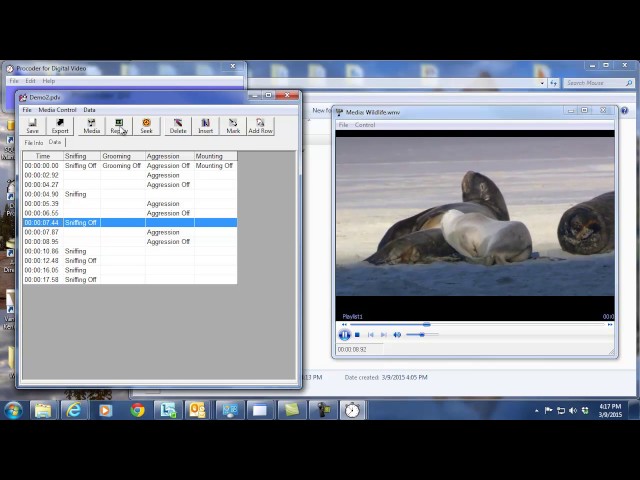Switch to the Data tab
This screenshot has height=480, width=640.
point(55,142)
